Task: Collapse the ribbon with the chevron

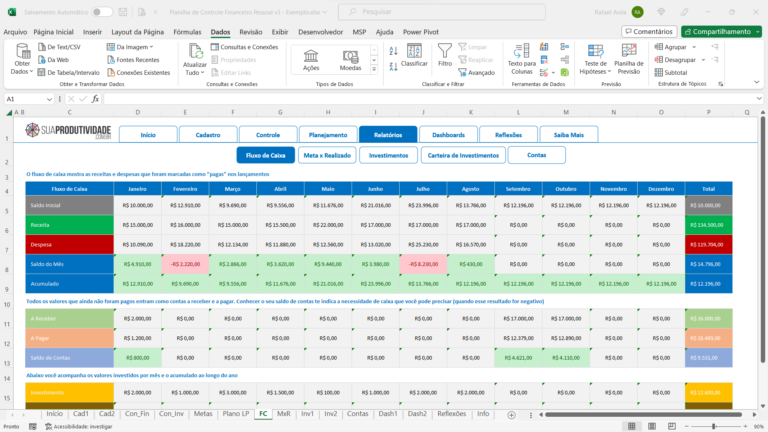Action: pos(756,82)
